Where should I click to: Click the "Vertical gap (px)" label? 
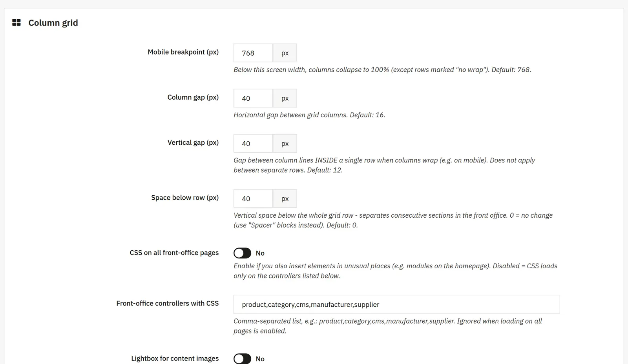pyautogui.click(x=193, y=143)
